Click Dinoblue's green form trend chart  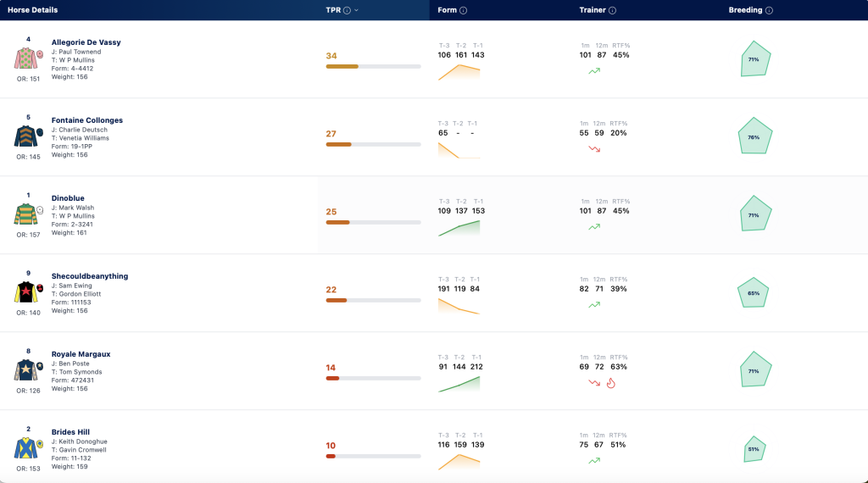(459, 228)
